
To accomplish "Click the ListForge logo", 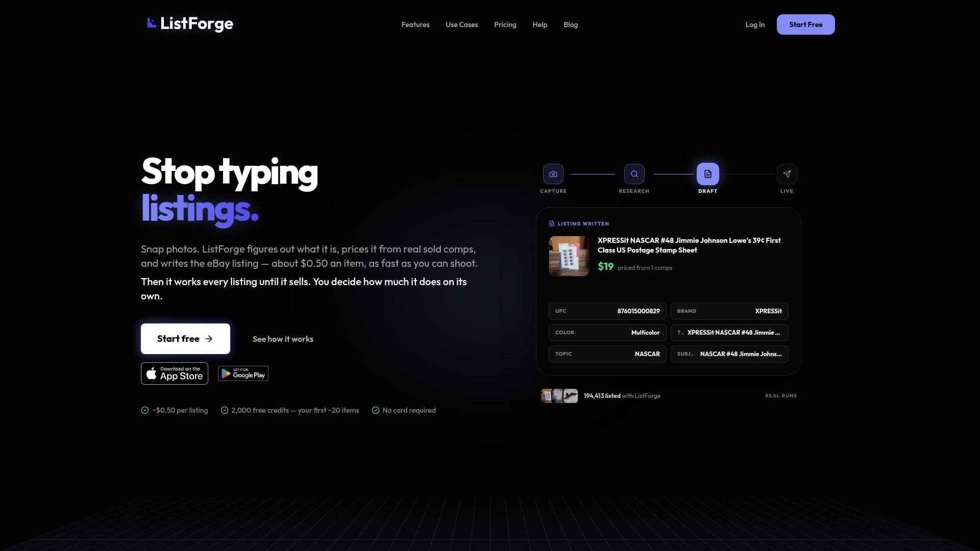I will click(x=190, y=23).
